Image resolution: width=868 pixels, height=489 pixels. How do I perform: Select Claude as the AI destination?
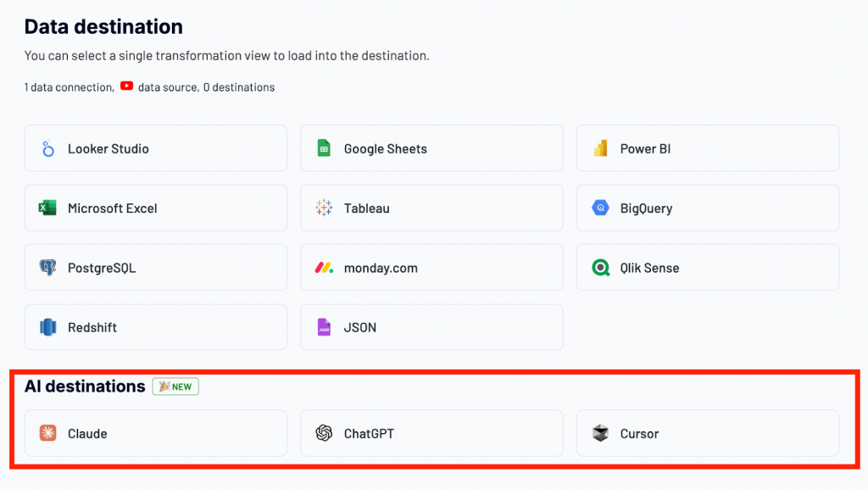pyautogui.click(x=155, y=433)
